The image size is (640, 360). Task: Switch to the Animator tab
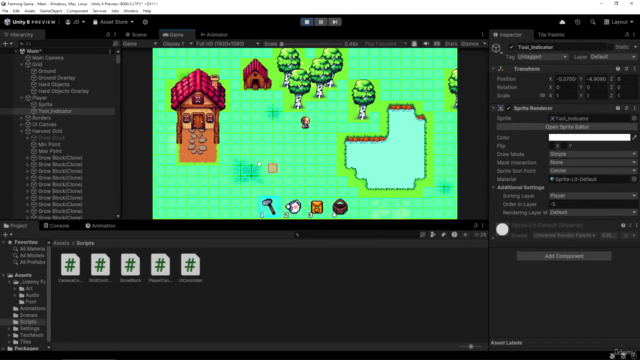coord(214,35)
